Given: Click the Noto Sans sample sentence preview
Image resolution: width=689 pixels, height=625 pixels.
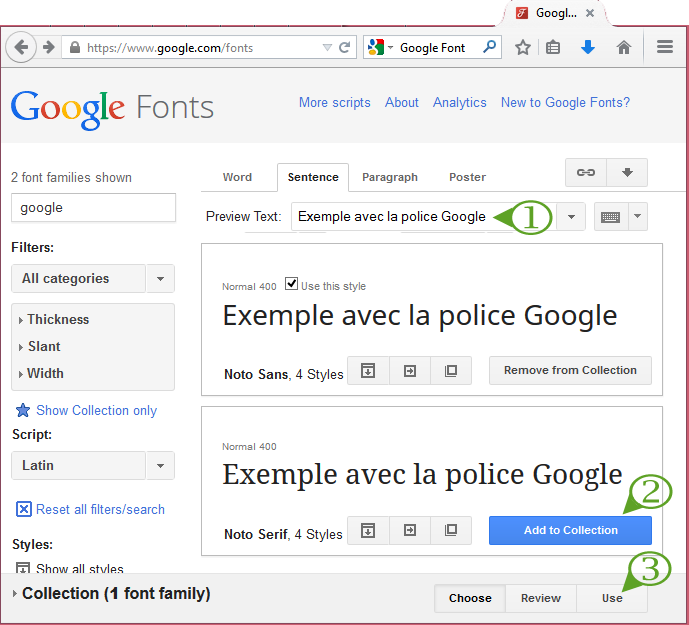Looking at the screenshot, I should coord(420,316).
